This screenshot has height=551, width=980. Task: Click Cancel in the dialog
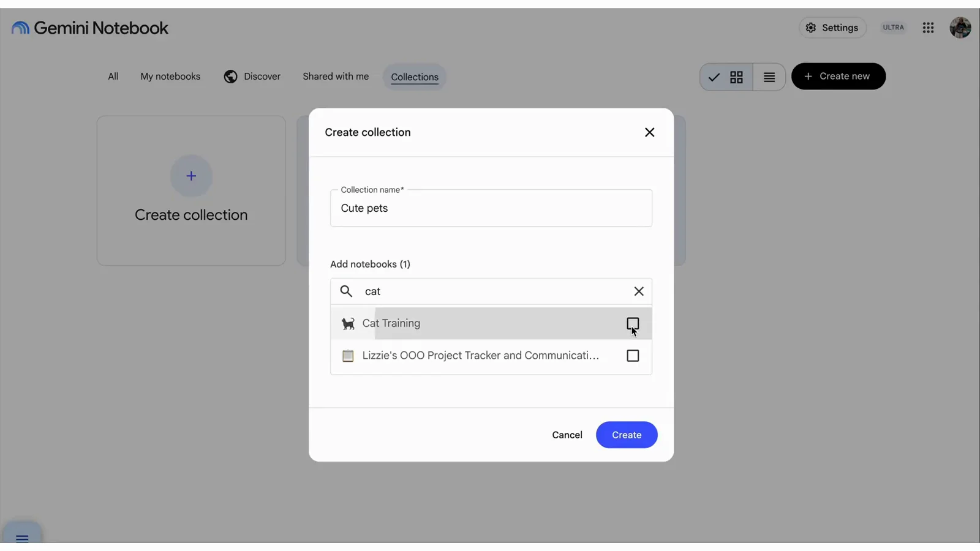[x=567, y=435]
